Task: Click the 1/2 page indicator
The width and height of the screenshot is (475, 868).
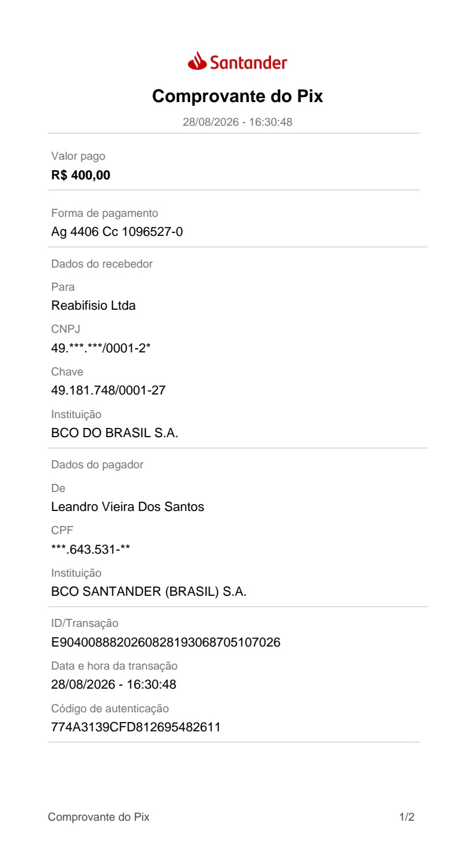Action: (x=407, y=817)
